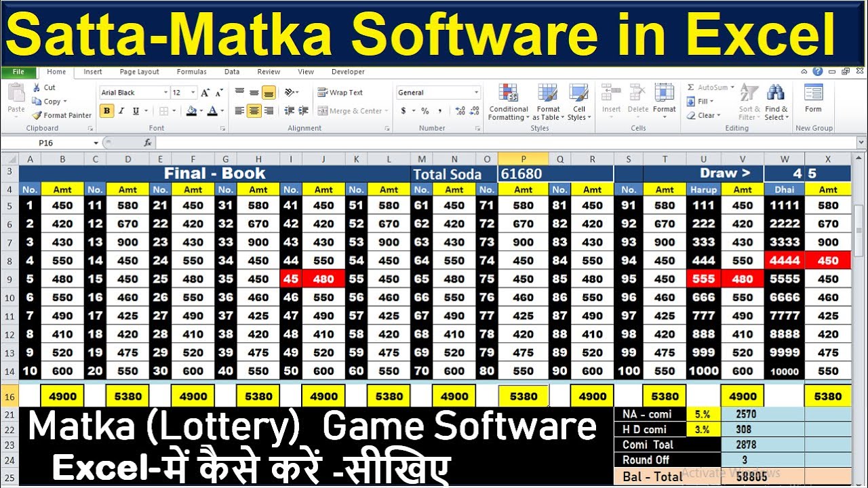The height and width of the screenshot is (488, 868).
Task: Click the Align Text Left icon
Action: (x=239, y=111)
